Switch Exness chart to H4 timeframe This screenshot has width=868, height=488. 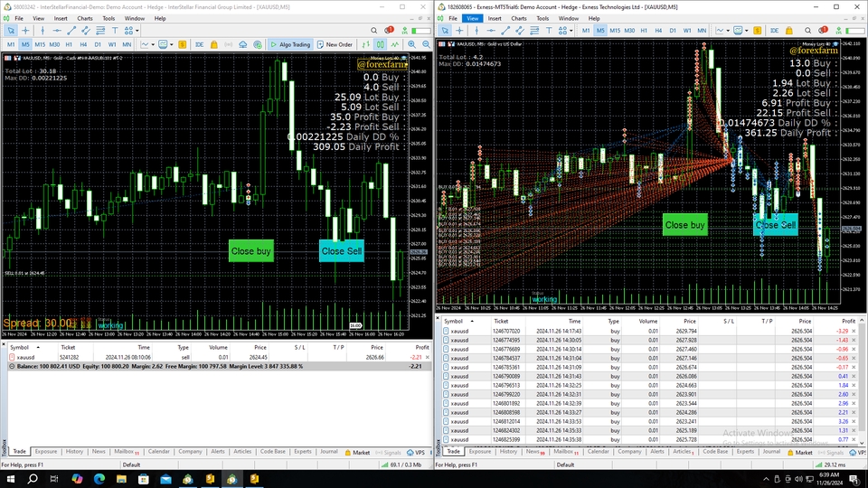(658, 31)
